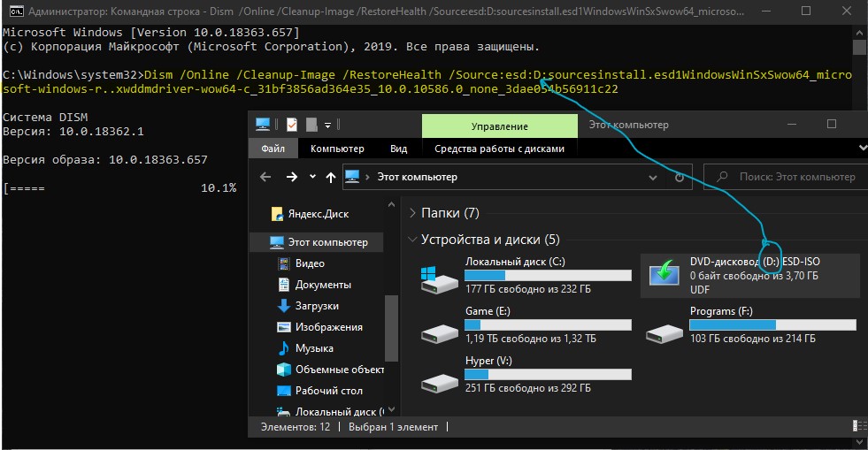Go up one level with up arrow
The image size is (868, 450).
pyautogui.click(x=331, y=177)
